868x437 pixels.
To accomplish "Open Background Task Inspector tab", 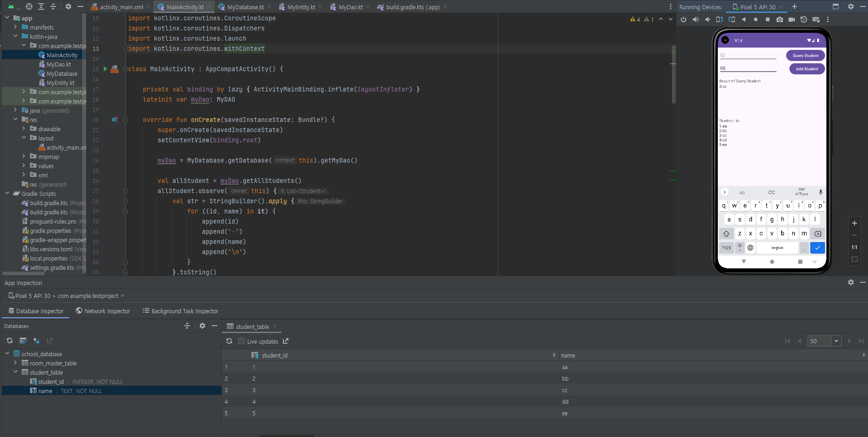I will tap(180, 311).
